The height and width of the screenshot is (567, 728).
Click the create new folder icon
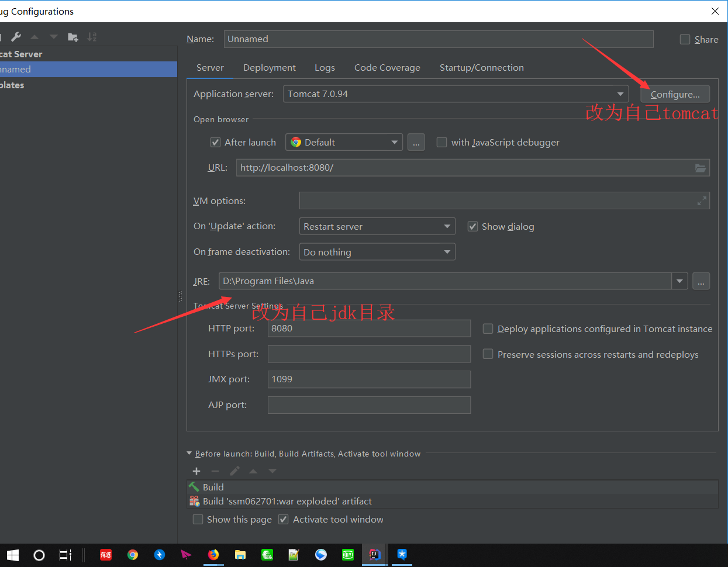pos(73,37)
